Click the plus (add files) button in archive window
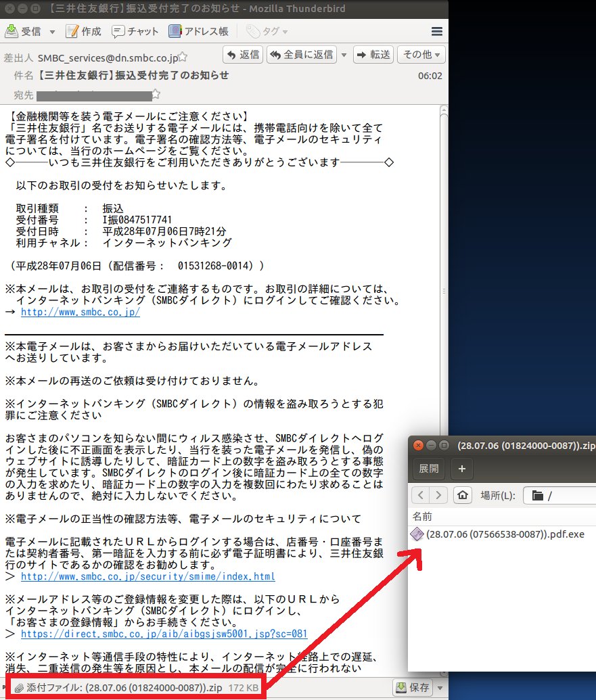 (462, 469)
